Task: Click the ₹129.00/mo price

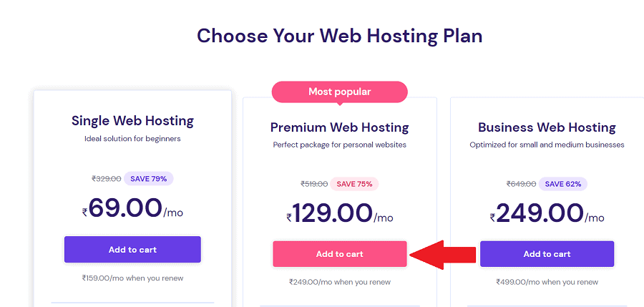Action: coord(340,214)
